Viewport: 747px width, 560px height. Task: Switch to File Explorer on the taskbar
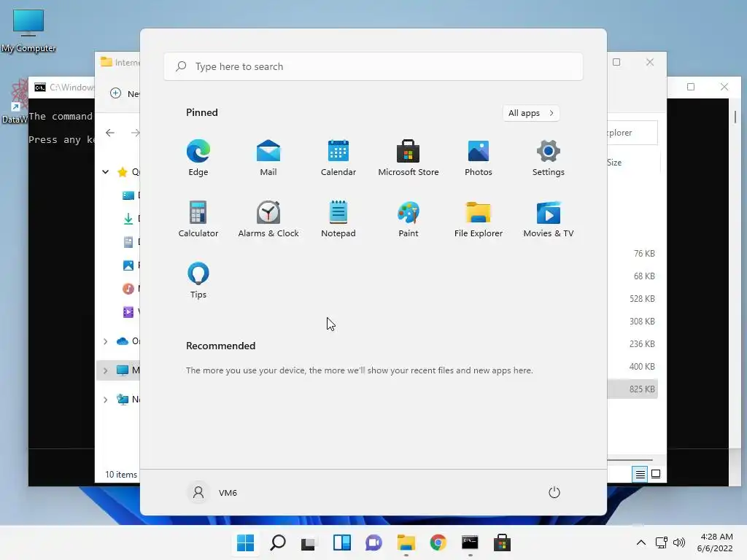click(406, 542)
